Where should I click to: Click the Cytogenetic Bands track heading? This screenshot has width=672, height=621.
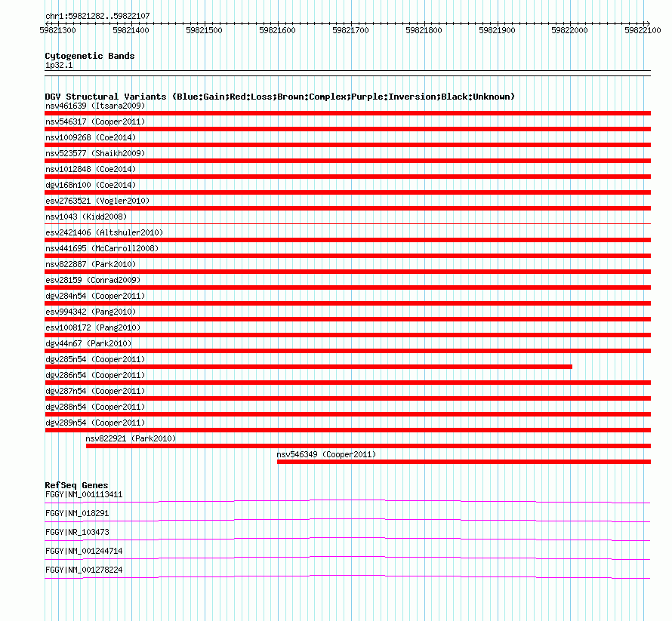pos(90,56)
